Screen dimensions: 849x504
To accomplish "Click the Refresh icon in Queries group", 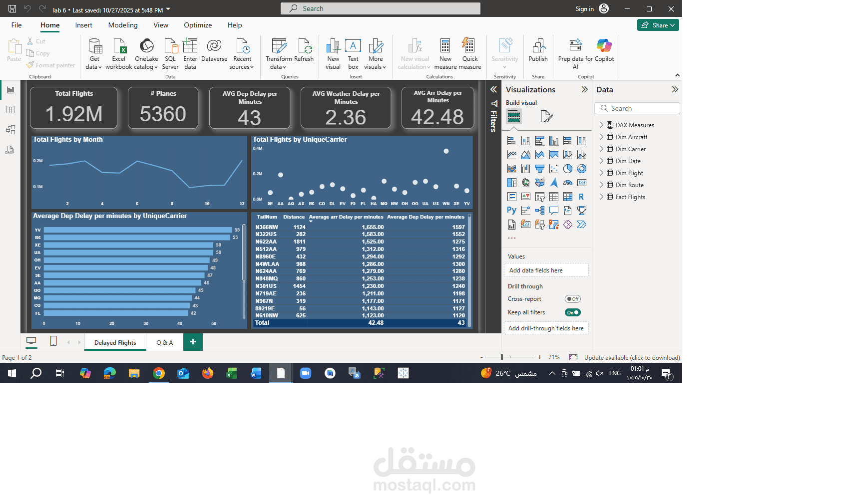I will coord(304,52).
